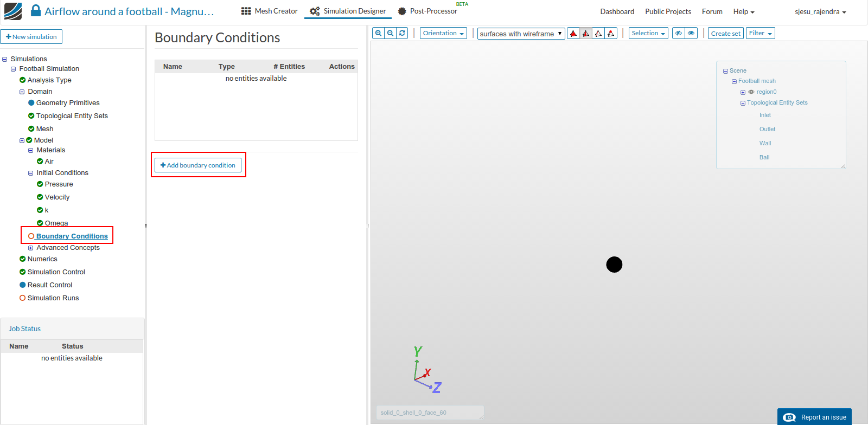Zoom out the 3D viewer

pyautogui.click(x=391, y=33)
